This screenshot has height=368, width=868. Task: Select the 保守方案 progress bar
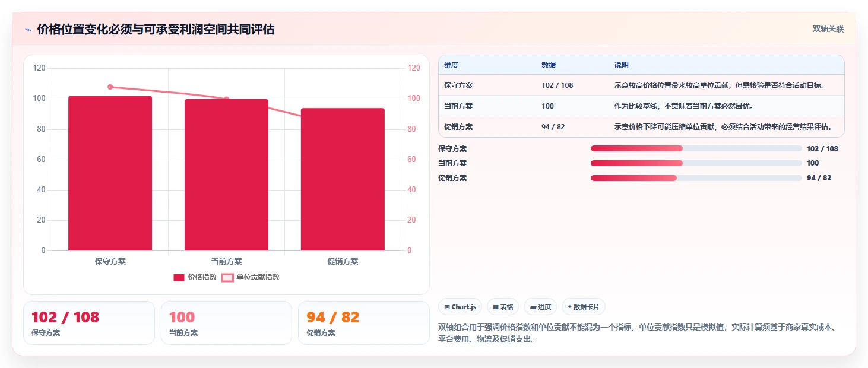(x=696, y=148)
